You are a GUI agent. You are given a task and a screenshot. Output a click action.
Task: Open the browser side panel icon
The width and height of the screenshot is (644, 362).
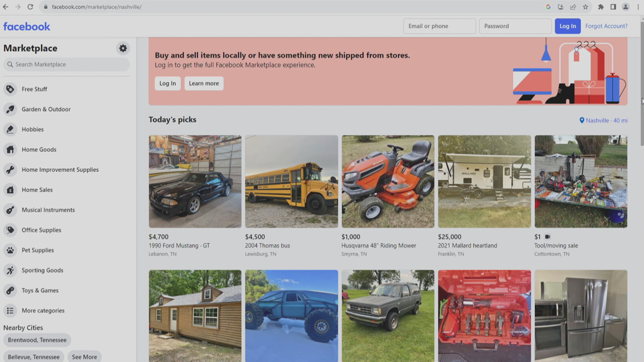[613, 7]
